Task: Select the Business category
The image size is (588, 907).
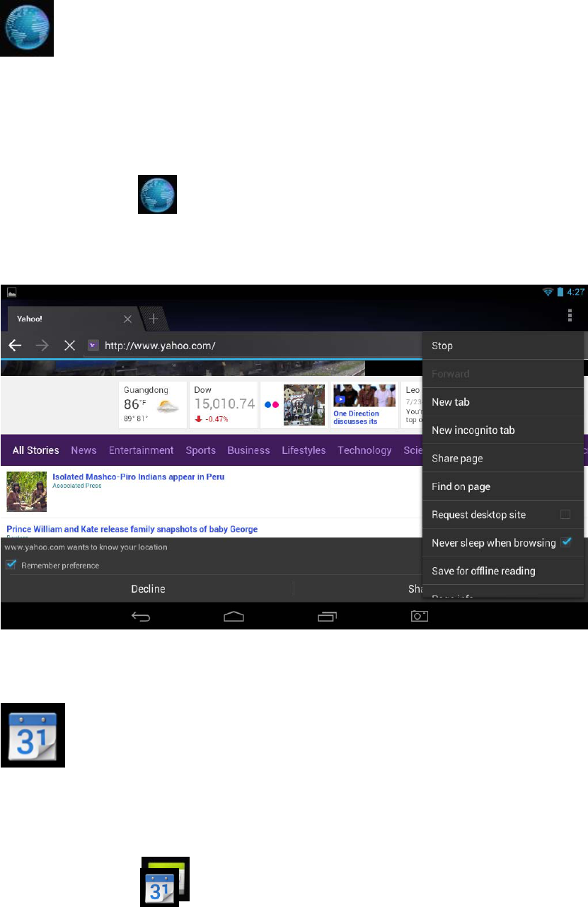Action: [248, 450]
